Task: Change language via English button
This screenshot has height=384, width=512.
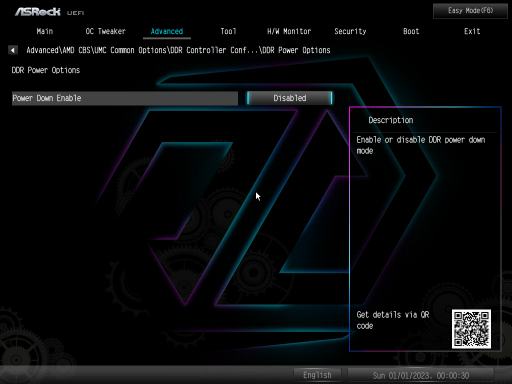Action: (317, 375)
